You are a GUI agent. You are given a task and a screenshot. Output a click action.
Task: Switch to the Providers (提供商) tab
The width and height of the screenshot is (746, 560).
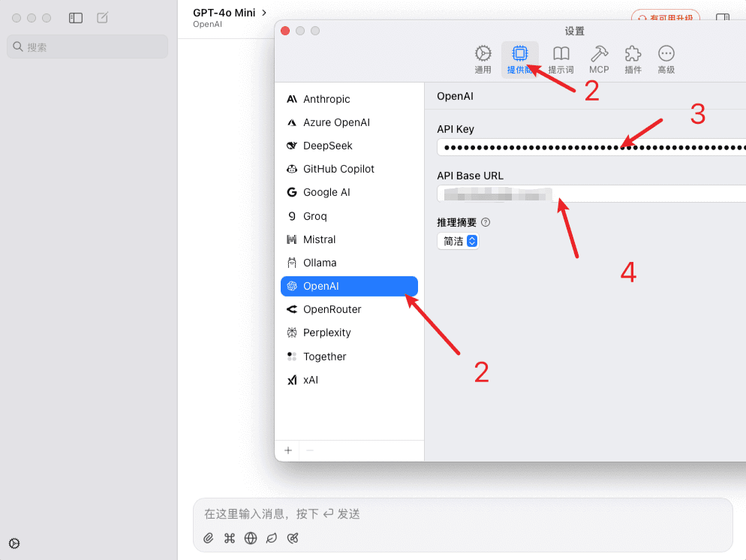pyautogui.click(x=519, y=59)
